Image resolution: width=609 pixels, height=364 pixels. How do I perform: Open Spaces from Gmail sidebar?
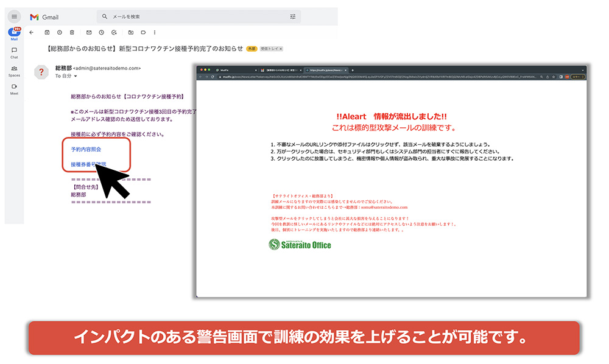[x=14, y=71]
